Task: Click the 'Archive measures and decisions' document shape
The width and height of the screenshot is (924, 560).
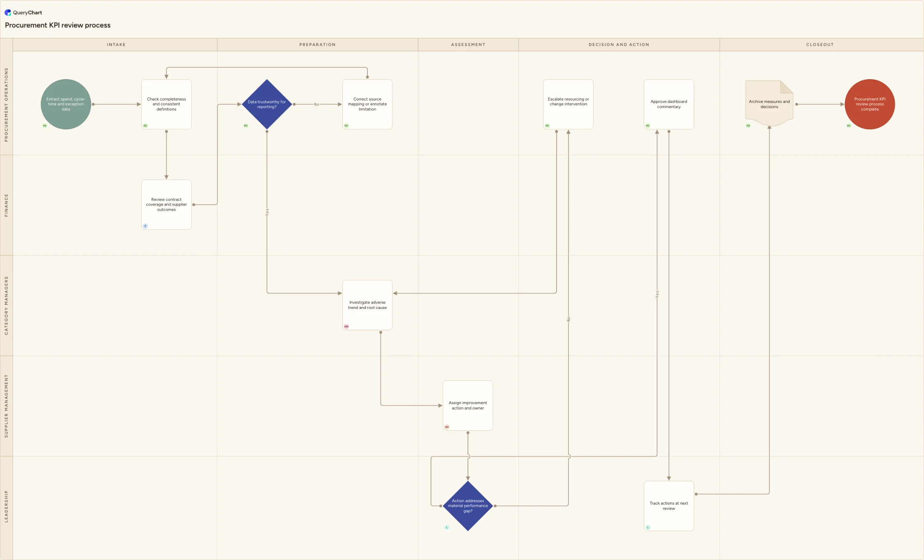Action: (769, 103)
